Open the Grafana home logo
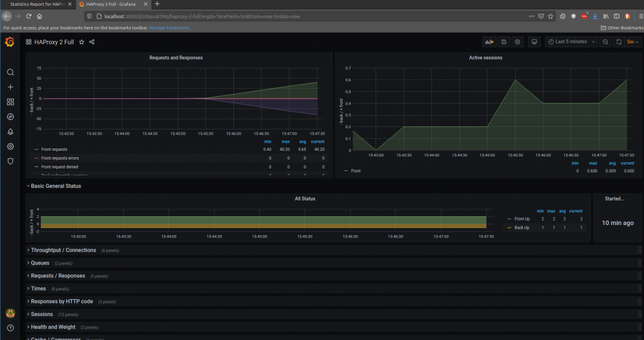 (10, 42)
